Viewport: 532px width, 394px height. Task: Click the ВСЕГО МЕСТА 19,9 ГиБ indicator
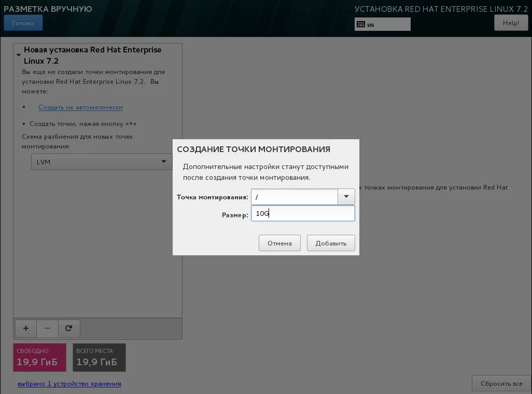pos(99,357)
